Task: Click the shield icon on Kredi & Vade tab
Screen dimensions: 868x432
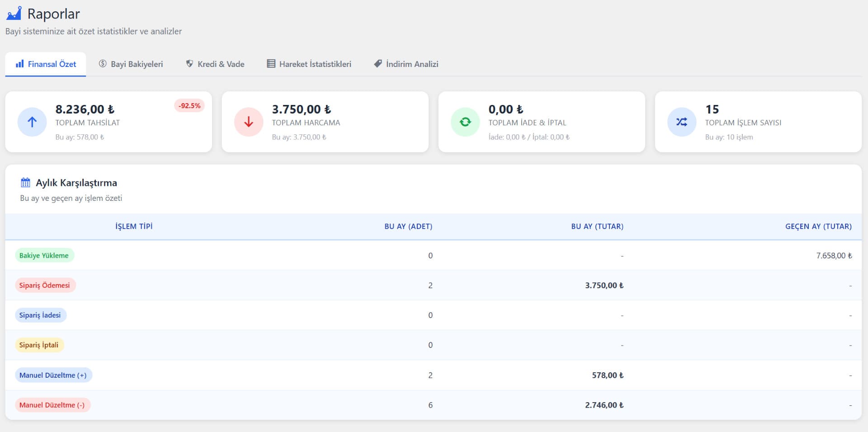Action: (x=190, y=64)
